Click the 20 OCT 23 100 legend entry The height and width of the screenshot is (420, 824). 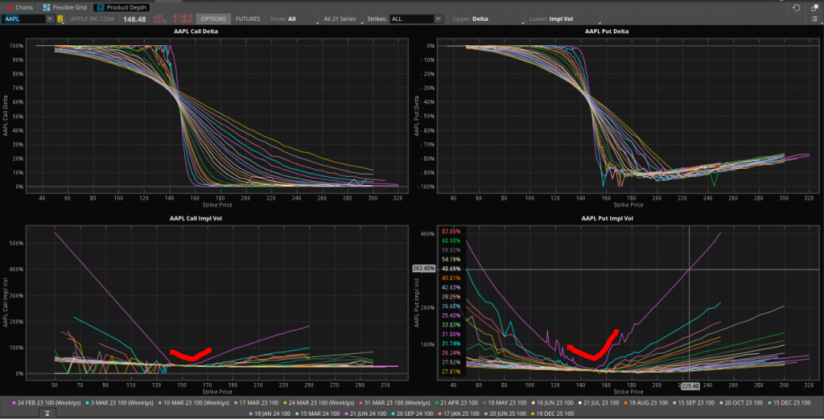click(x=743, y=403)
